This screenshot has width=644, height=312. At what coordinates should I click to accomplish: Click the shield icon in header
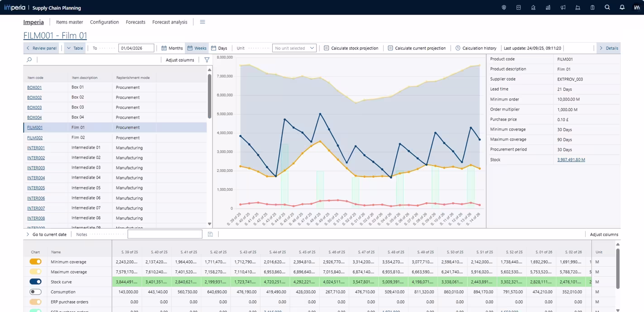pyautogui.click(x=504, y=8)
